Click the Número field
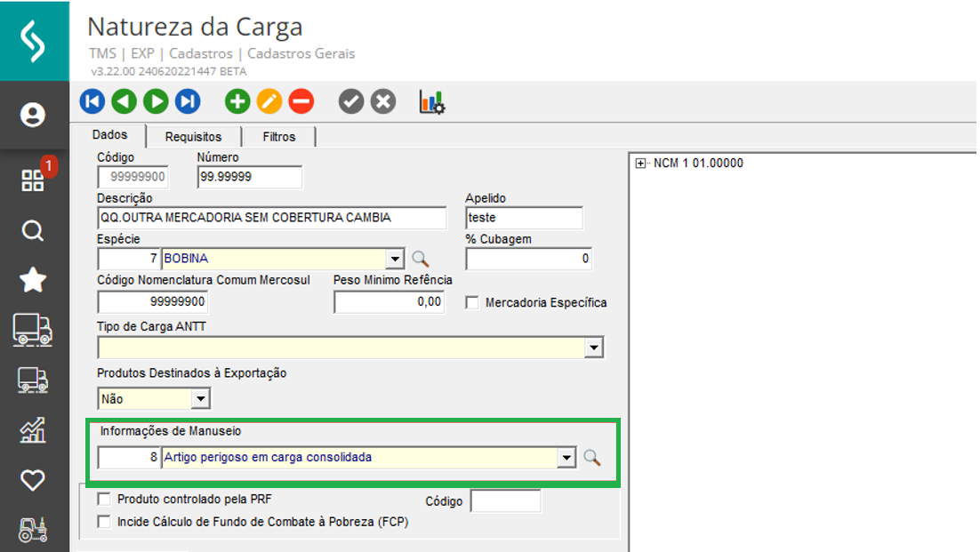This screenshot has height=552, width=980. click(249, 177)
